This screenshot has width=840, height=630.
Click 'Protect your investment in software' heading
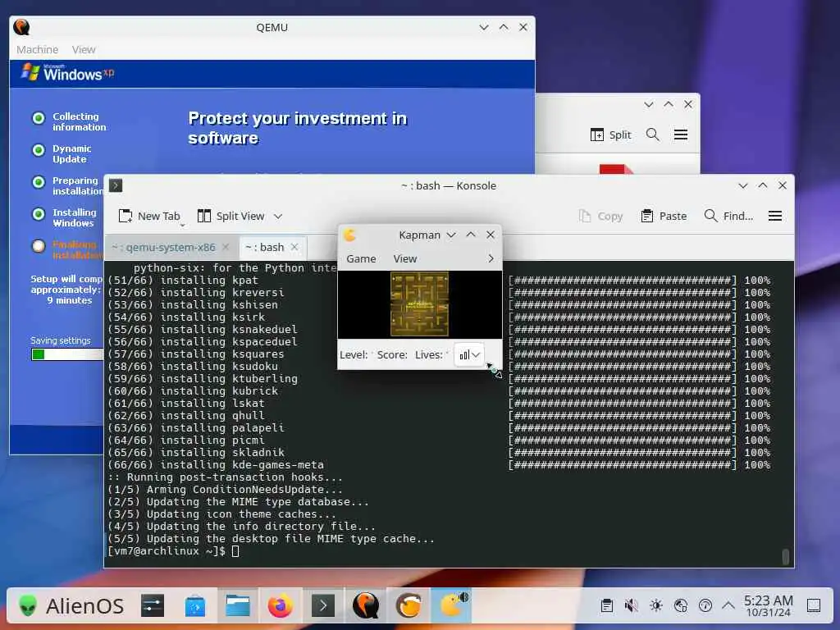click(x=298, y=128)
